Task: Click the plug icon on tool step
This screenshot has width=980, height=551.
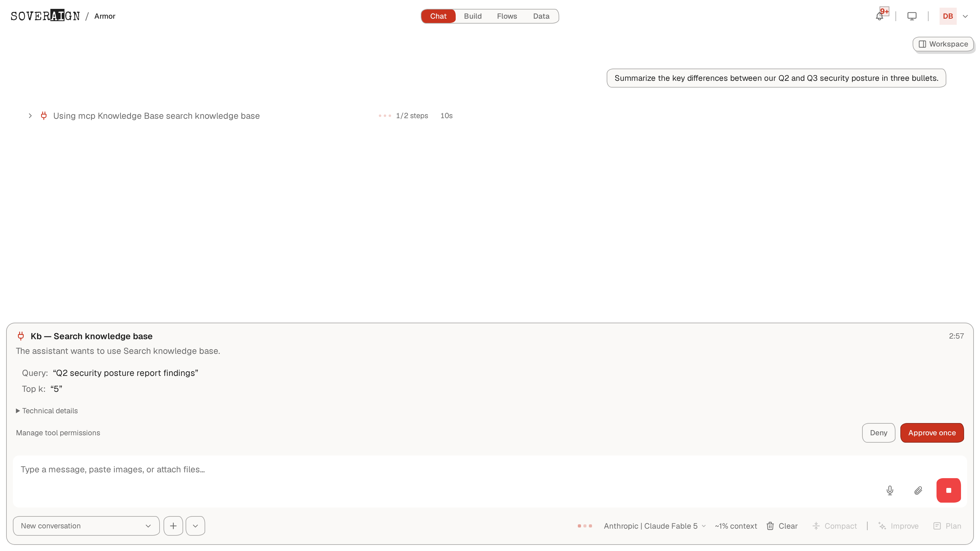Action: pyautogui.click(x=44, y=116)
